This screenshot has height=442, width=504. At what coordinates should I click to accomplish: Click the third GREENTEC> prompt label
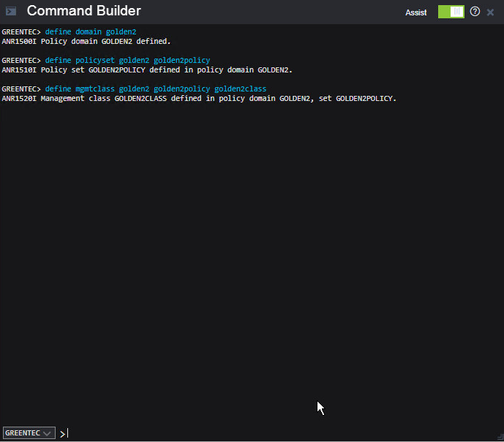coord(20,89)
